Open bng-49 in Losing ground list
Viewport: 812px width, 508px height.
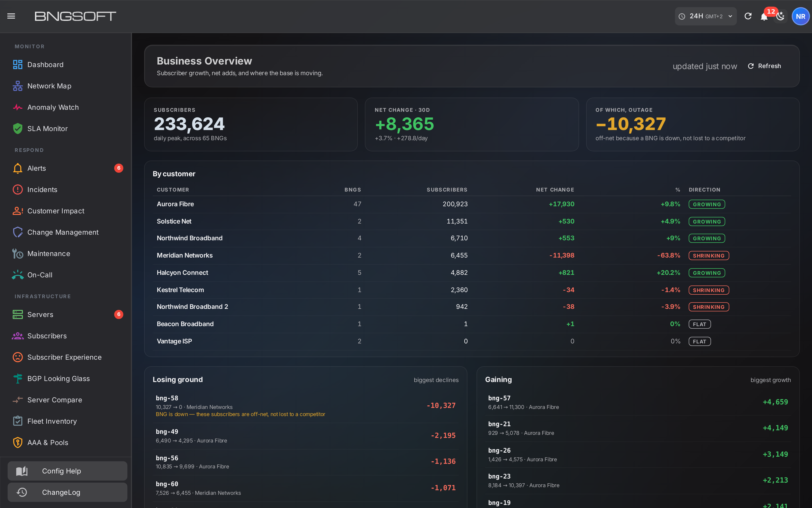click(x=306, y=436)
